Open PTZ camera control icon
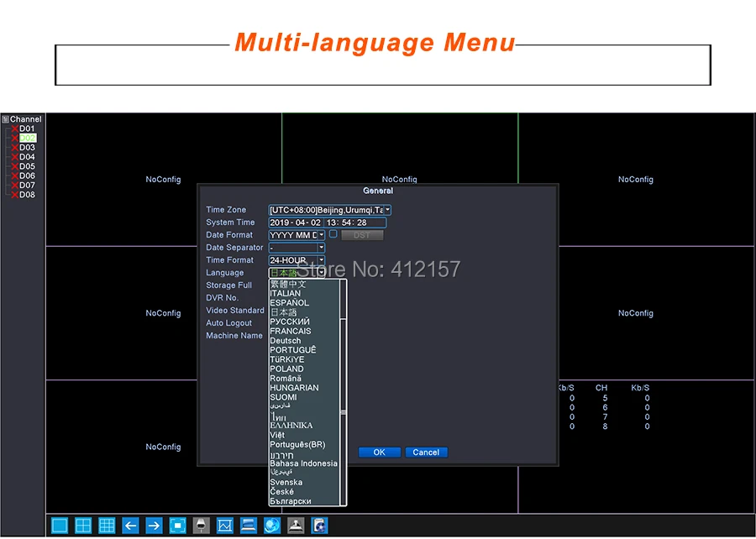Screen dimensions: 756x539 (201, 525)
